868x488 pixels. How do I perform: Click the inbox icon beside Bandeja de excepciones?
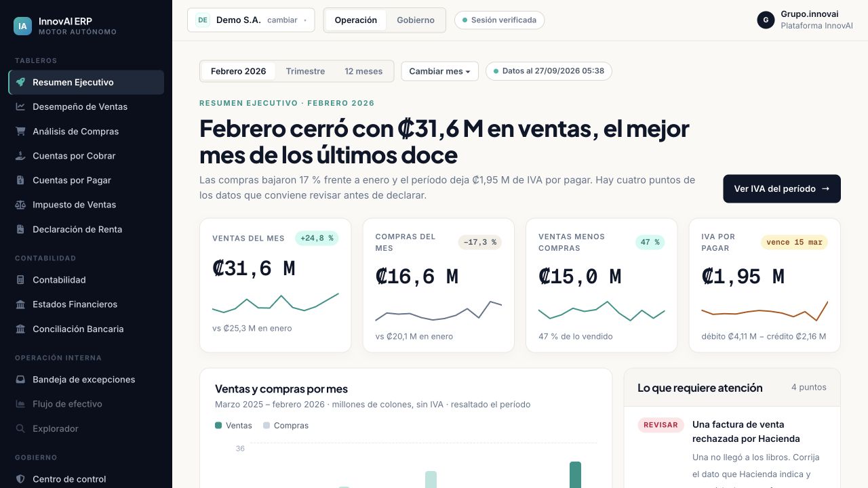point(21,380)
